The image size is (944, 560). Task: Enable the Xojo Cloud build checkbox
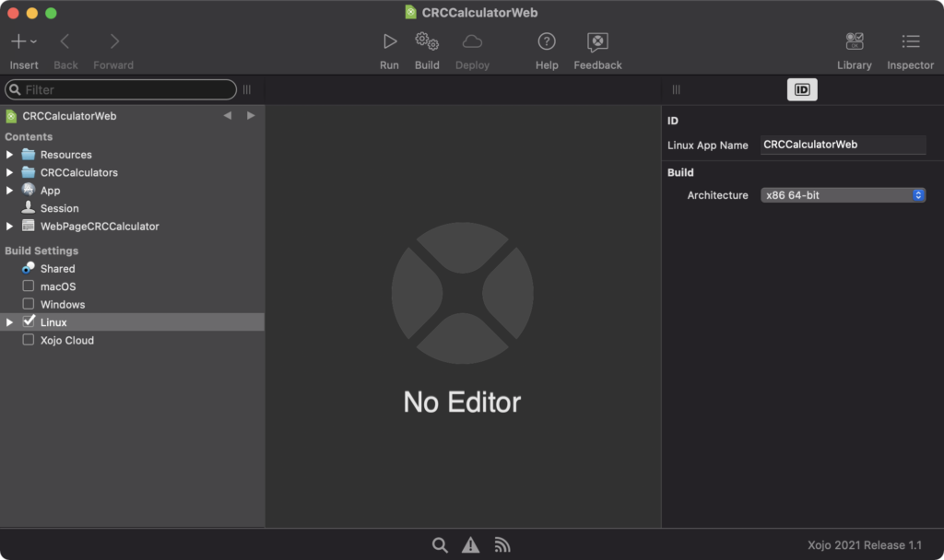coord(29,340)
